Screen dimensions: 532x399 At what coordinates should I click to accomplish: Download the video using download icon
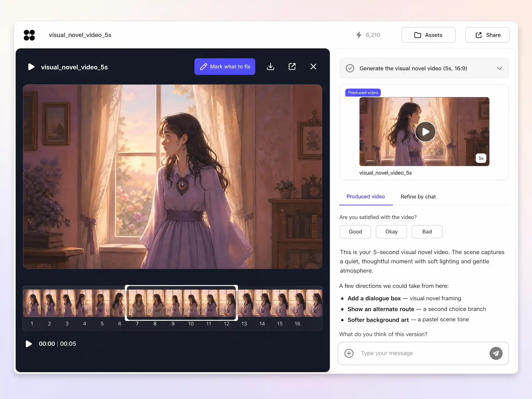pyautogui.click(x=271, y=67)
